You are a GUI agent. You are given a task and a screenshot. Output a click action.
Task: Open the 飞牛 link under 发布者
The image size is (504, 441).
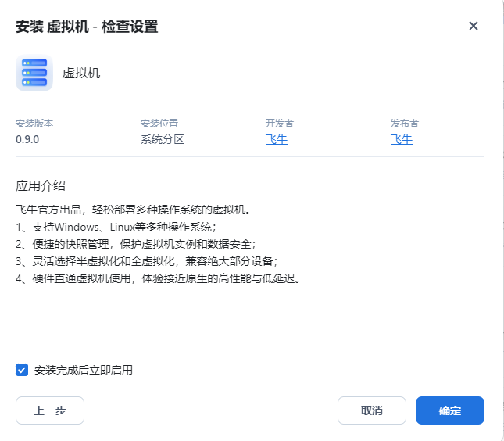point(401,139)
